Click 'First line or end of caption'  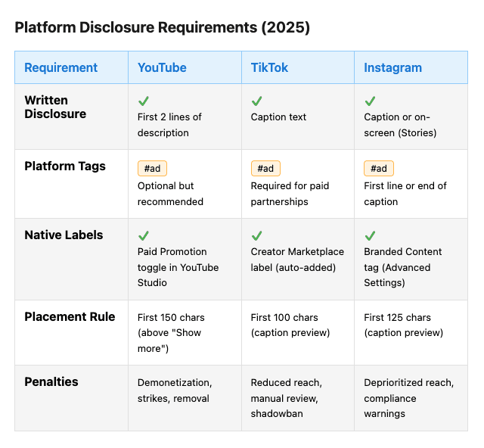pyautogui.click(x=405, y=194)
